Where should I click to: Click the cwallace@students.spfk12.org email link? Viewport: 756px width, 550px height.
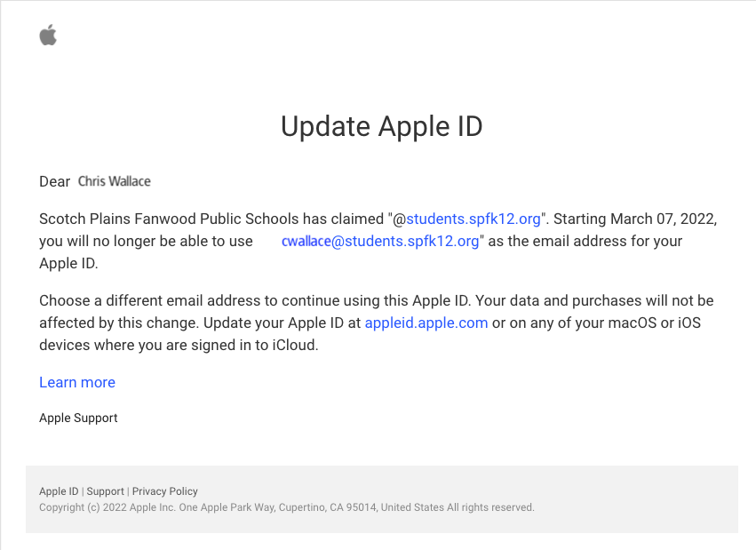[x=379, y=241]
